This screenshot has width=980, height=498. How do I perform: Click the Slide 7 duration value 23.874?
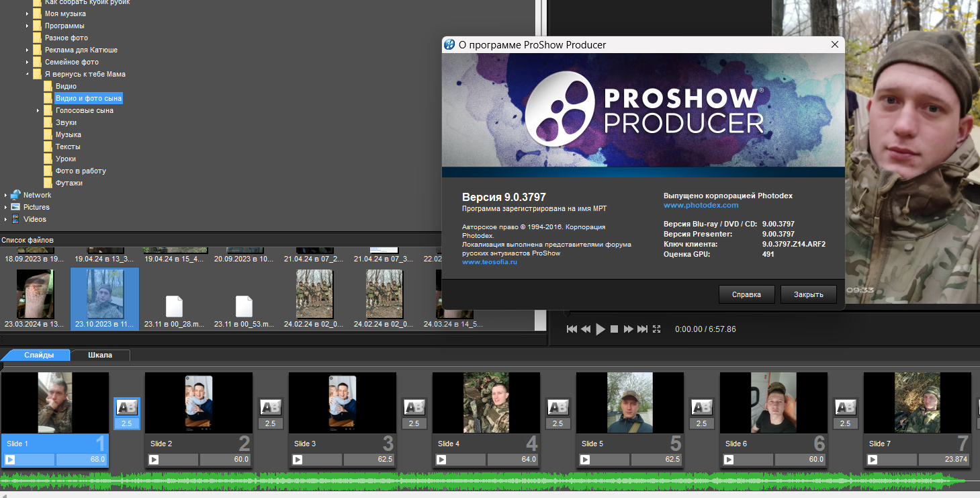pyautogui.click(x=944, y=460)
